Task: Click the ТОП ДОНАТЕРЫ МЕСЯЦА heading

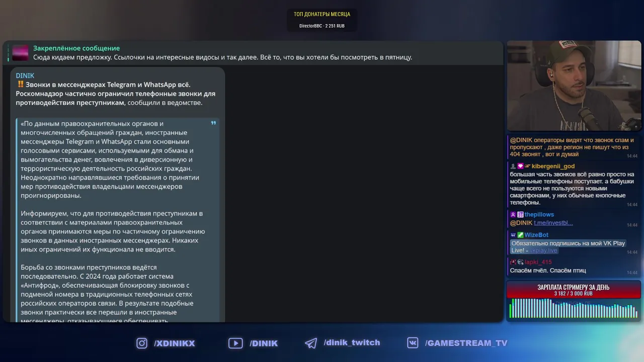Action: pyautogui.click(x=322, y=14)
